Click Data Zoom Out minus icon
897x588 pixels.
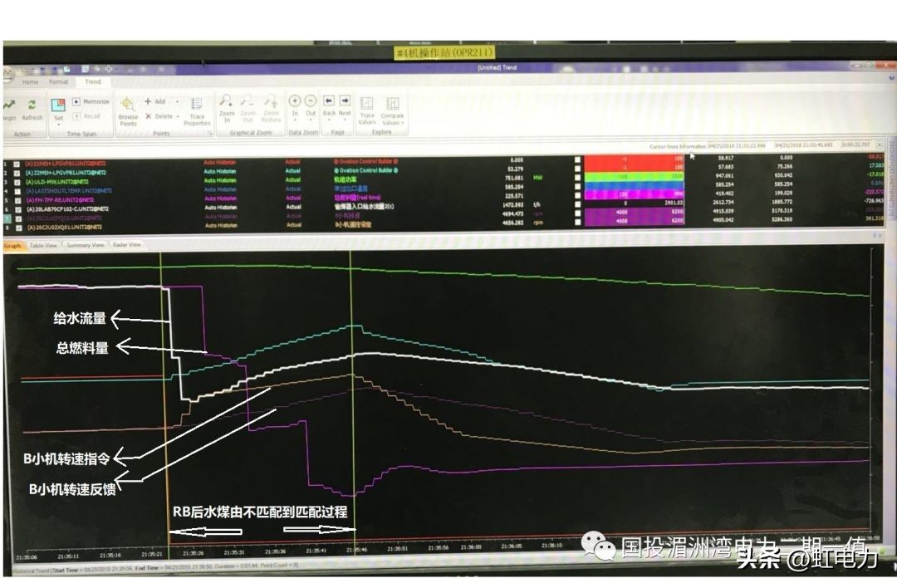[311, 101]
